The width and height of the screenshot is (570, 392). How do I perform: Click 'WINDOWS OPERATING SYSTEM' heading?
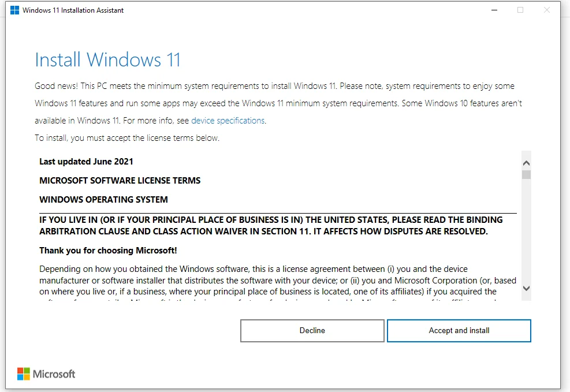point(103,199)
